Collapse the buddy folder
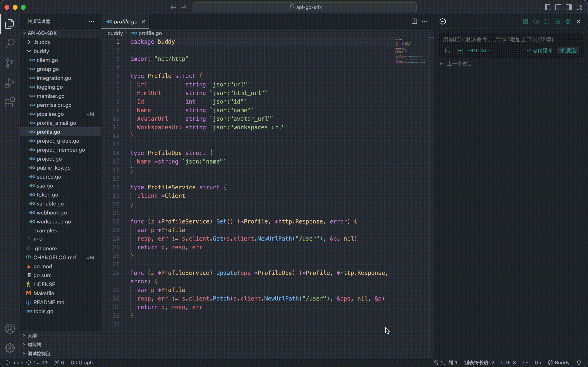The height and width of the screenshot is (367, 588). (x=41, y=51)
